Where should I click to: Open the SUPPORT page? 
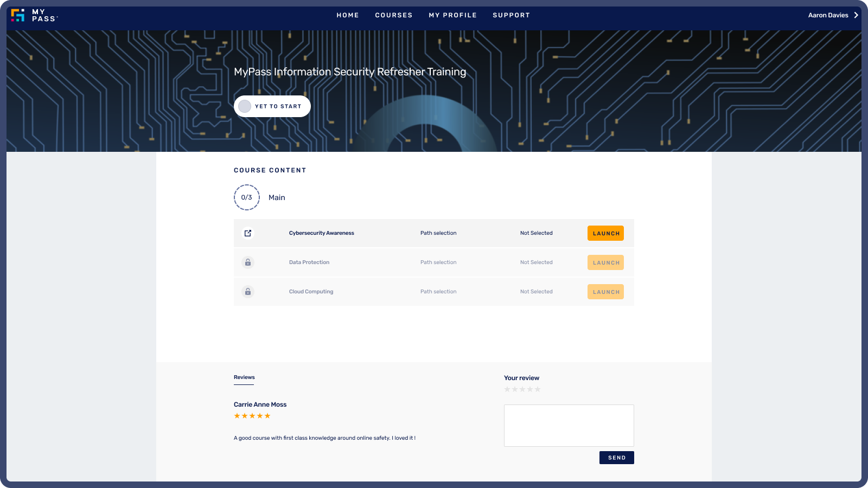[511, 15]
